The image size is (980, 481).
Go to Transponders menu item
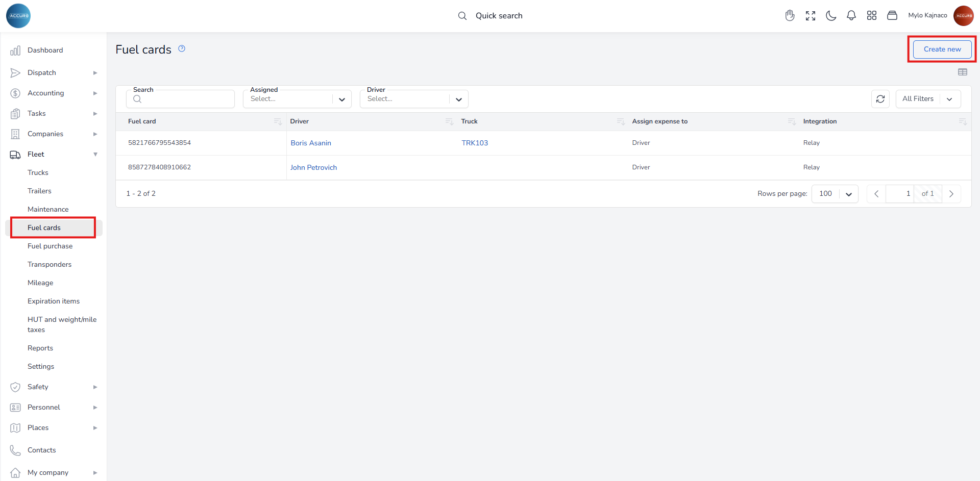(x=50, y=264)
